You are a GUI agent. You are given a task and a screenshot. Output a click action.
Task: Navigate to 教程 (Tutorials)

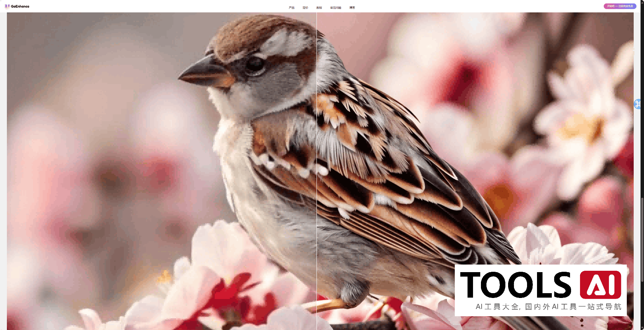coord(319,8)
